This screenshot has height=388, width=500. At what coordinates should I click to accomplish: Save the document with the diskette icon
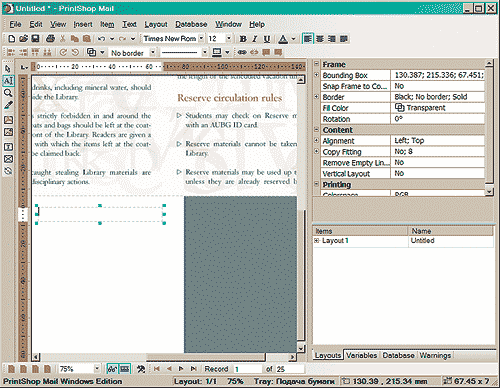[x=35, y=39]
